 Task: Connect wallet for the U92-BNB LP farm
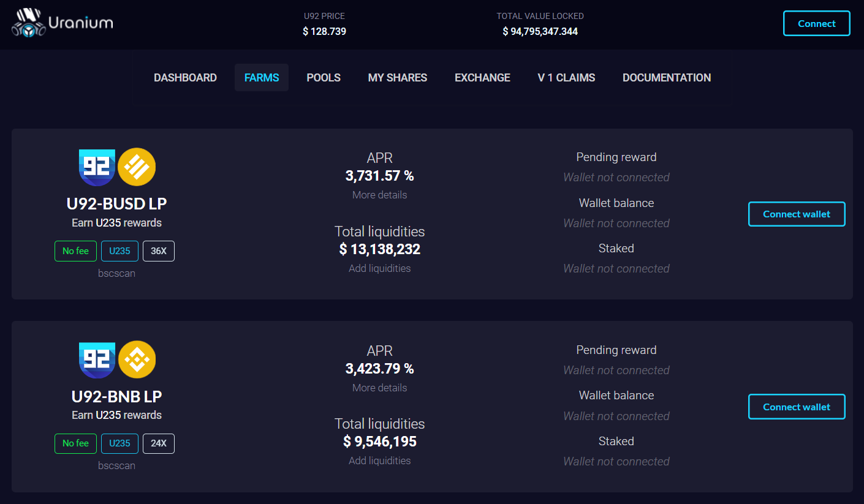pyautogui.click(x=797, y=407)
